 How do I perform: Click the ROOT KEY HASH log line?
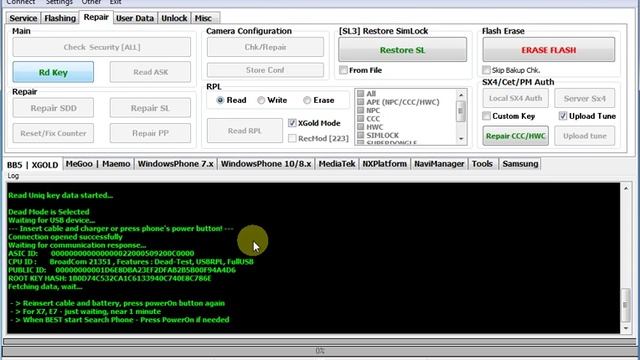[x=109, y=278]
